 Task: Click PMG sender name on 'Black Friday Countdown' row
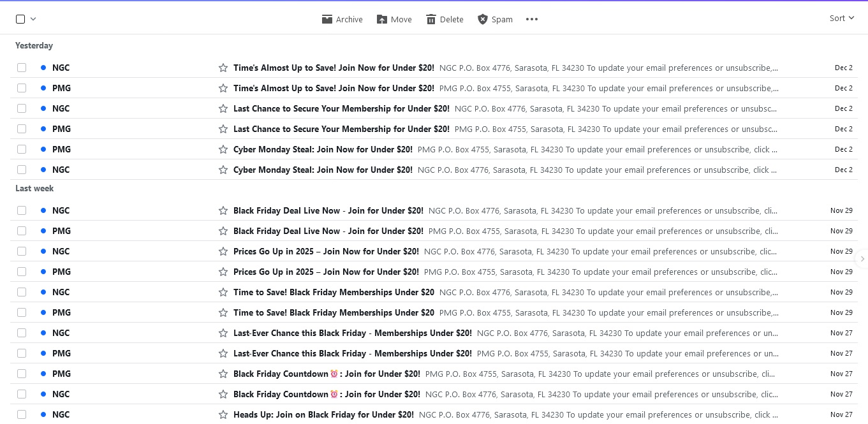click(61, 374)
